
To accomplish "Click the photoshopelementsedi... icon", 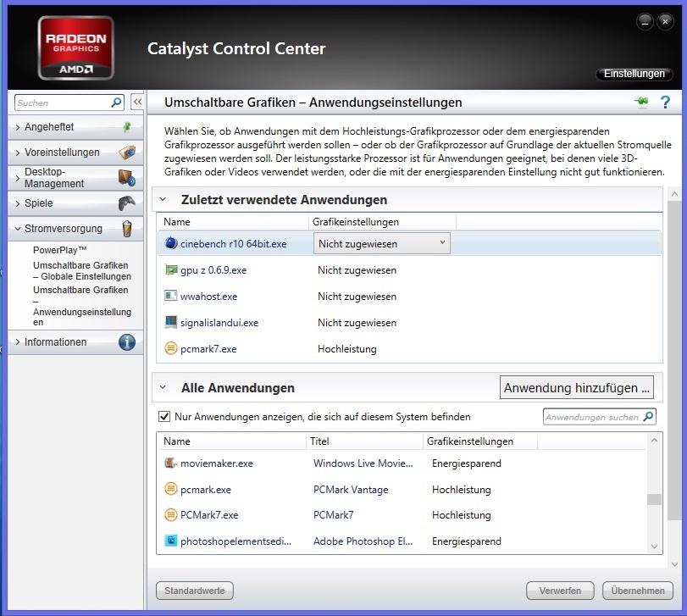I will point(170,541).
